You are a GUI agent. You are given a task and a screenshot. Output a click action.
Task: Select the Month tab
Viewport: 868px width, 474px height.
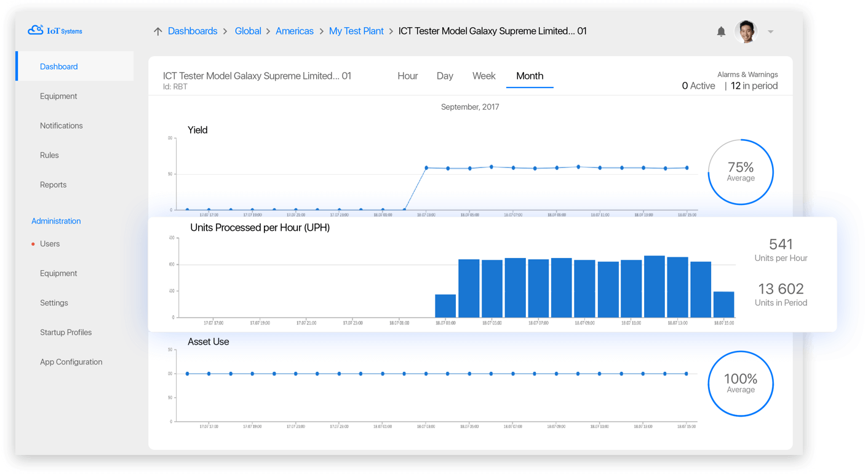click(530, 76)
